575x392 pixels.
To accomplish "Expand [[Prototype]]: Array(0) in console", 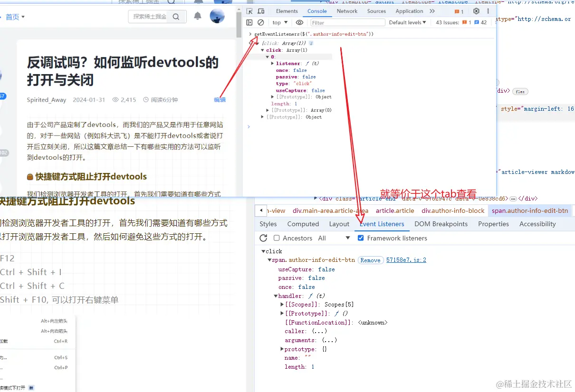I will (x=268, y=110).
